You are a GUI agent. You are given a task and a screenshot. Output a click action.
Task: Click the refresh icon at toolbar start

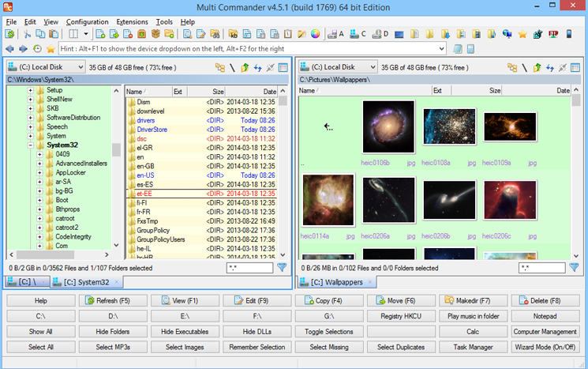[9, 34]
